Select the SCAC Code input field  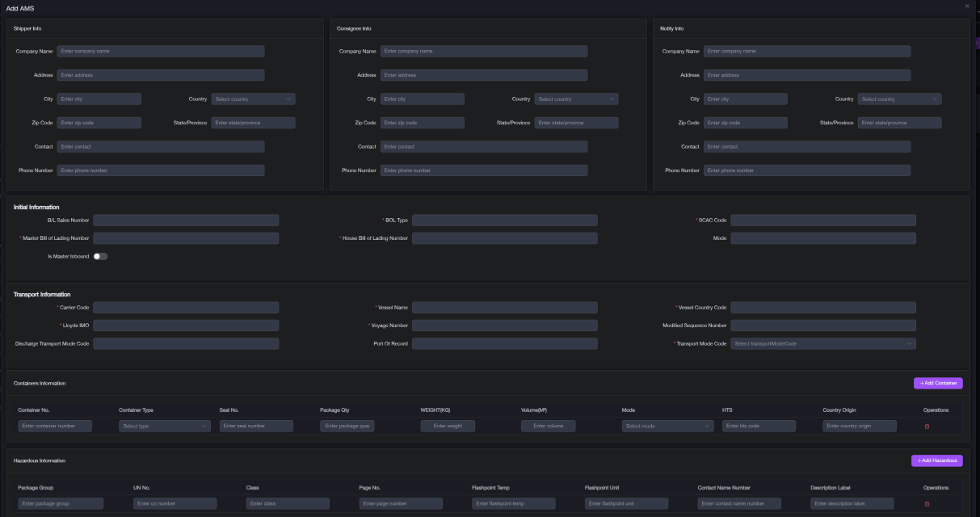click(x=823, y=220)
